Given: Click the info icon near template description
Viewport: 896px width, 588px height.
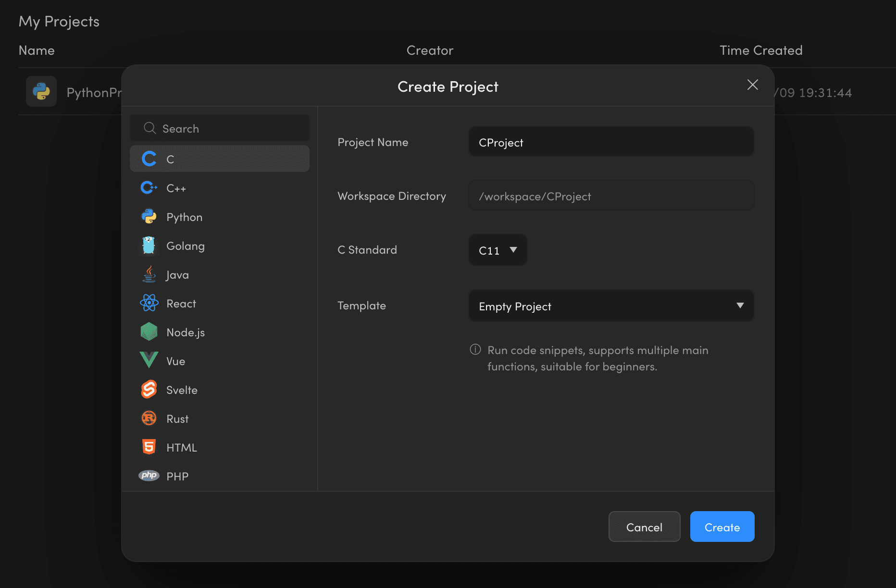Looking at the screenshot, I should 475,350.
